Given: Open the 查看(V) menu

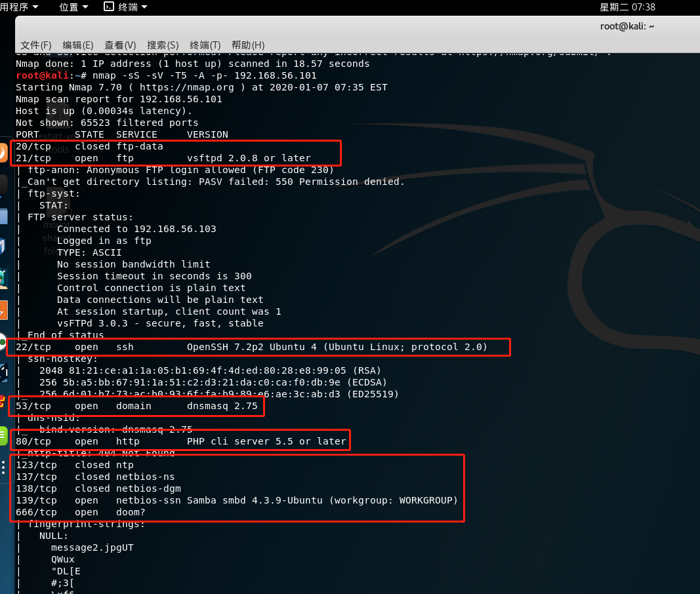Looking at the screenshot, I should click(120, 45).
